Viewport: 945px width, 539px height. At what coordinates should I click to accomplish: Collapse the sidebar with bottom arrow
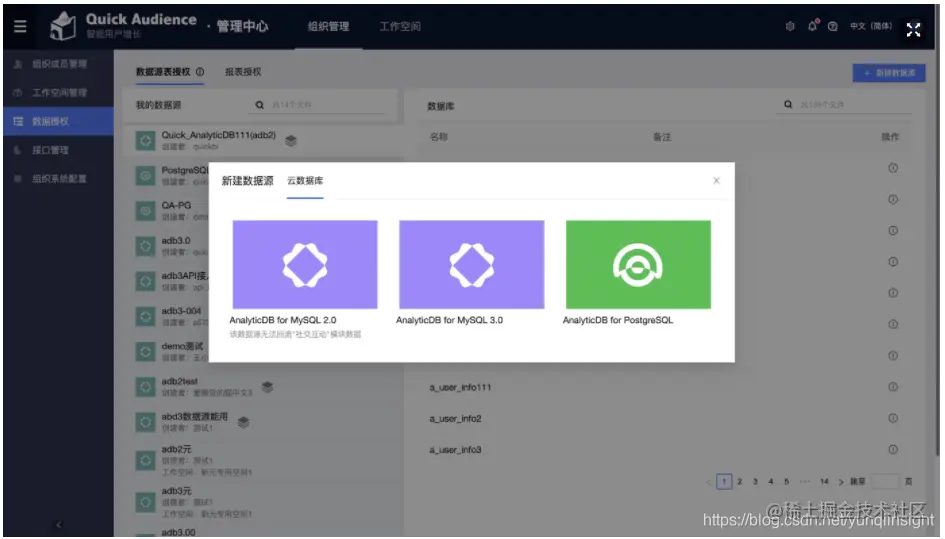(58, 525)
